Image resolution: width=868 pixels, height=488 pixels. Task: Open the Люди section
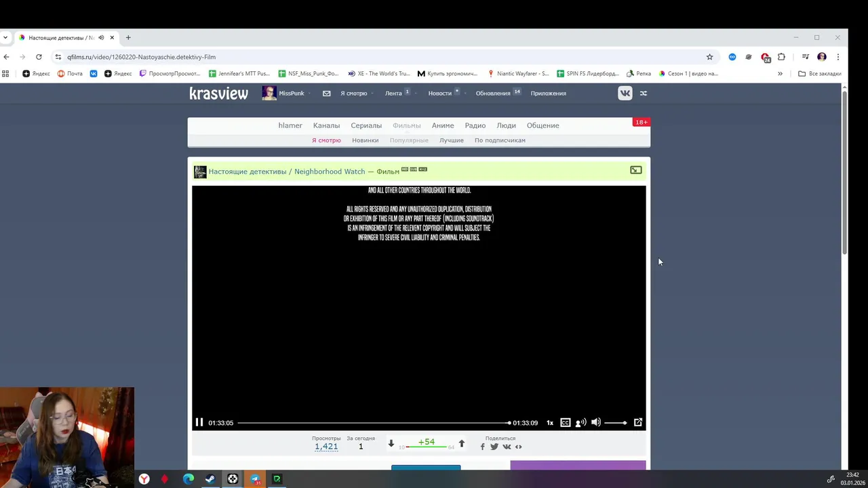coord(506,125)
